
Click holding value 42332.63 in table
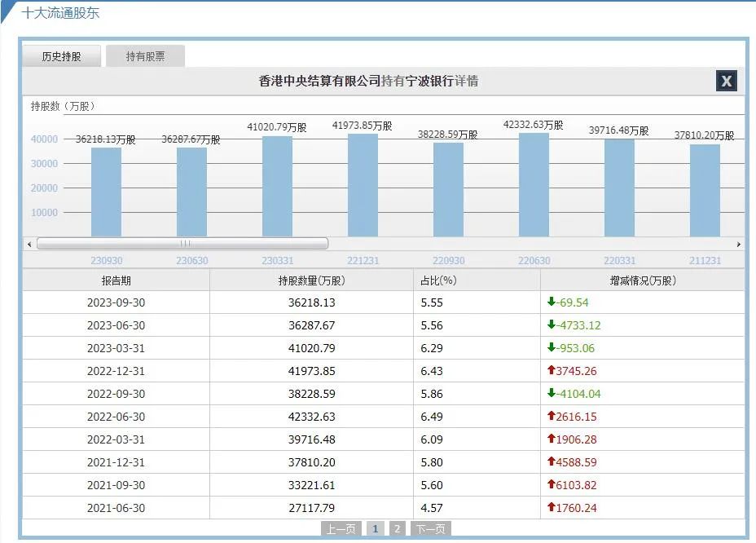pos(311,417)
